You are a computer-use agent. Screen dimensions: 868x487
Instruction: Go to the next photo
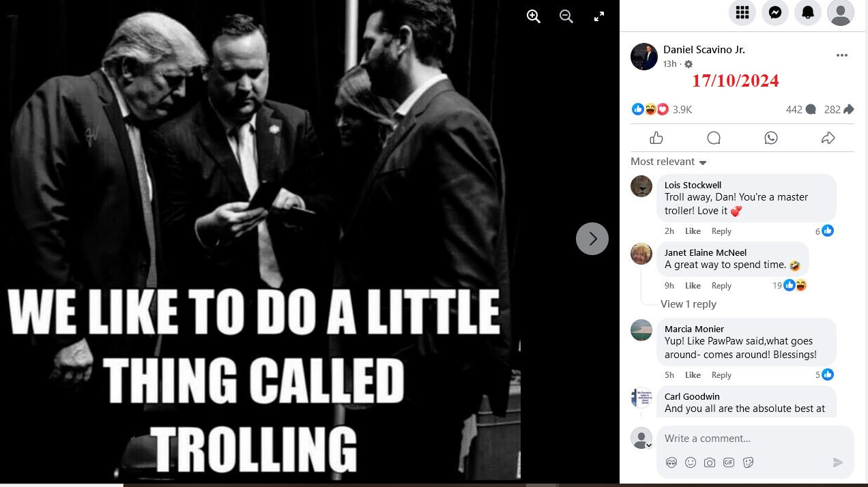[592, 239]
